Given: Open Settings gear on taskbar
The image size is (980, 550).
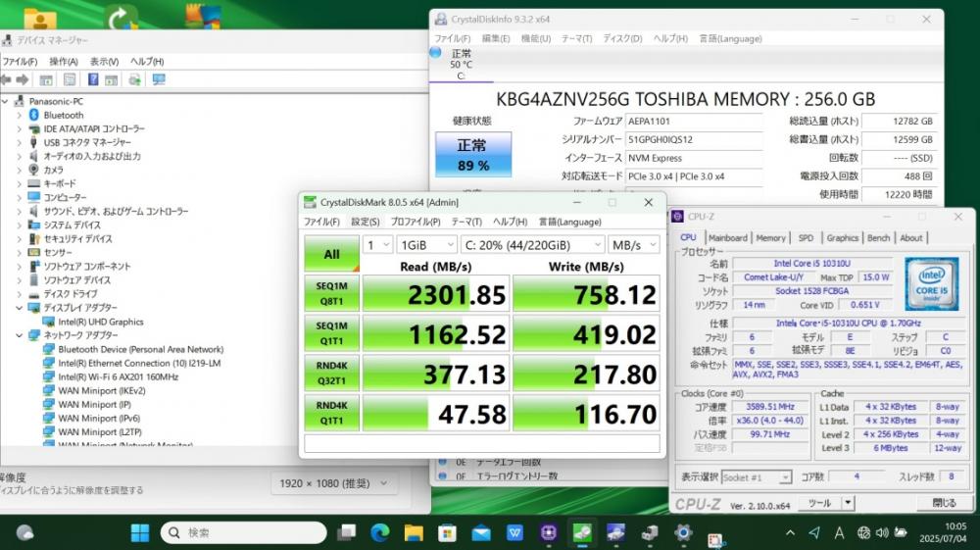Looking at the screenshot, I should 683,533.
